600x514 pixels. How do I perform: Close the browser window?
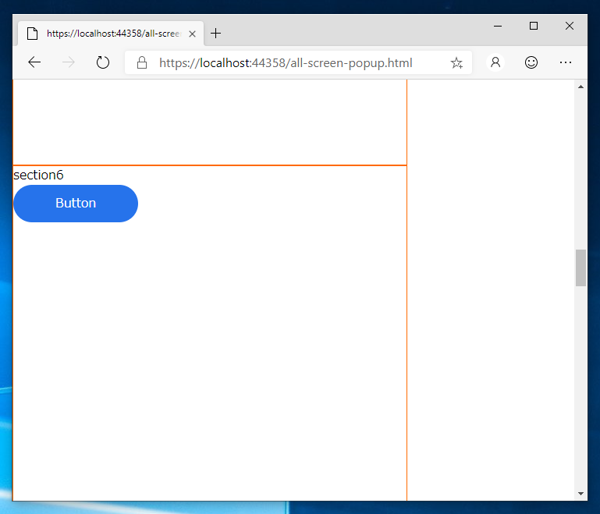tap(569, 26)
